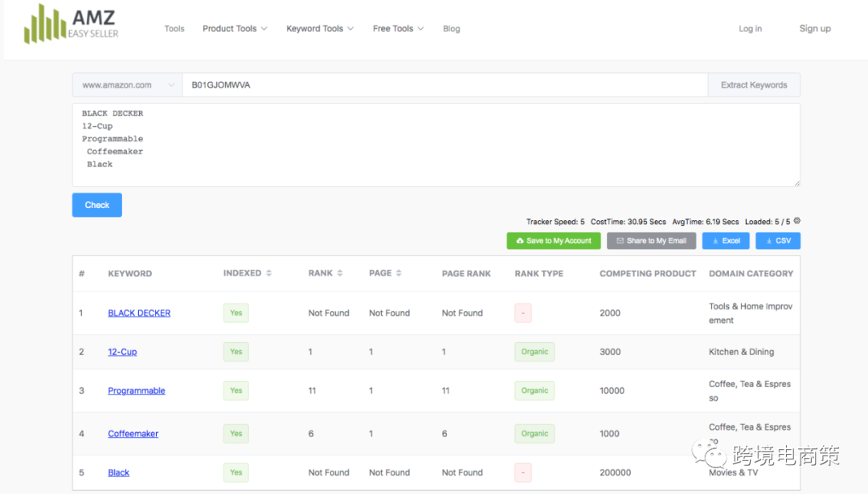Click the settings gear next to Loaded
The image size is (868, 494).
pyautogui.click(x=797, y=221)
